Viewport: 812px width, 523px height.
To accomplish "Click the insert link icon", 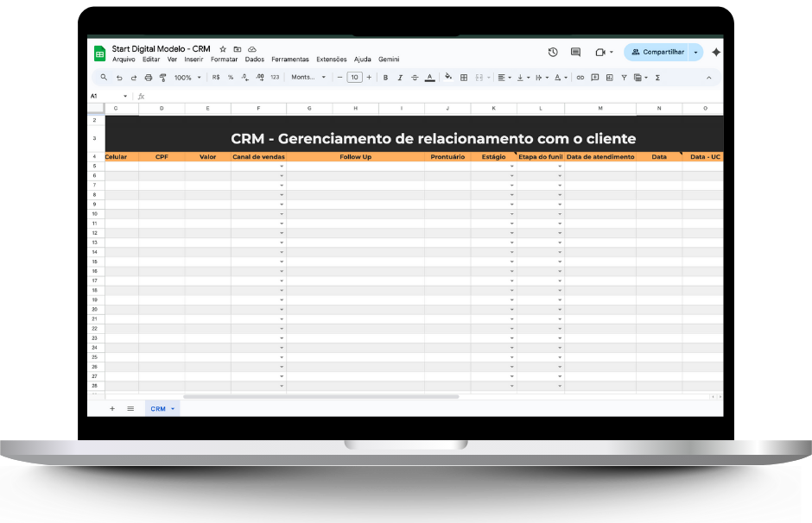I will (580, 78).
